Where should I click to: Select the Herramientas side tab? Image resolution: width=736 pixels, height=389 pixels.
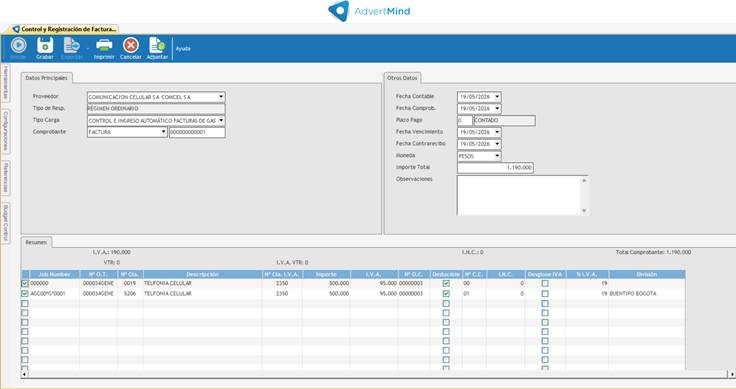5,82
